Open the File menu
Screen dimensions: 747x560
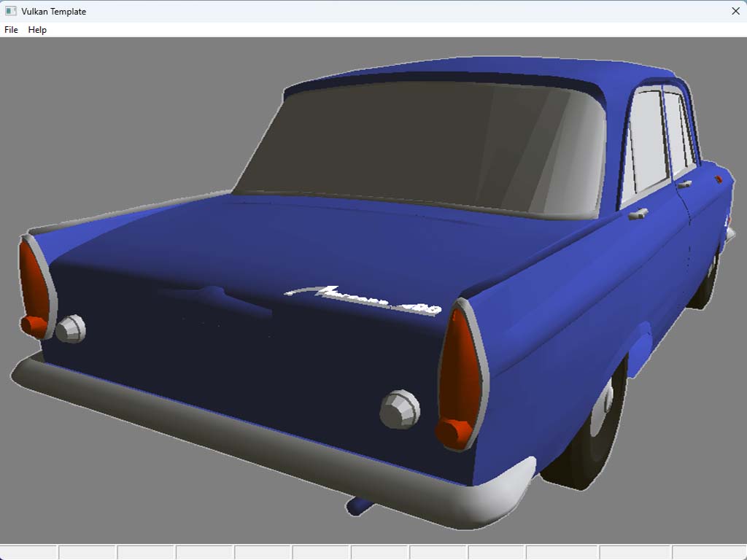click(11, 29)
